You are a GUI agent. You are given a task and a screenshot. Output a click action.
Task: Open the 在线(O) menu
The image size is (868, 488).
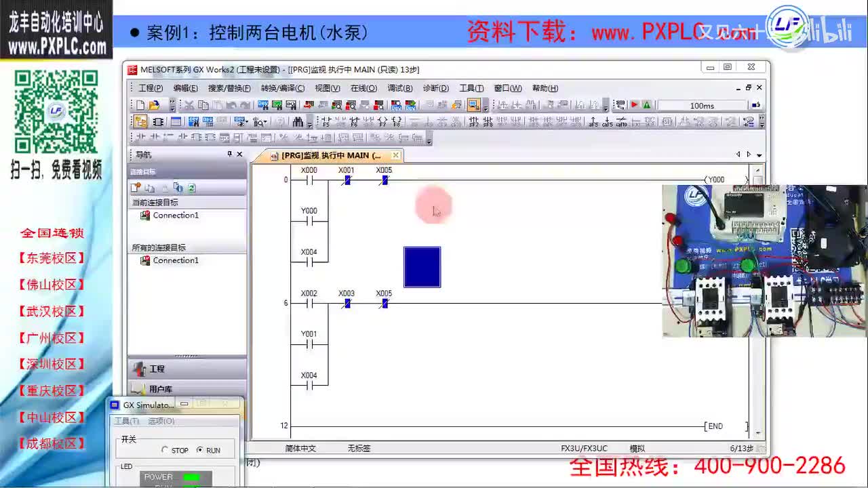tap(363, 88)
